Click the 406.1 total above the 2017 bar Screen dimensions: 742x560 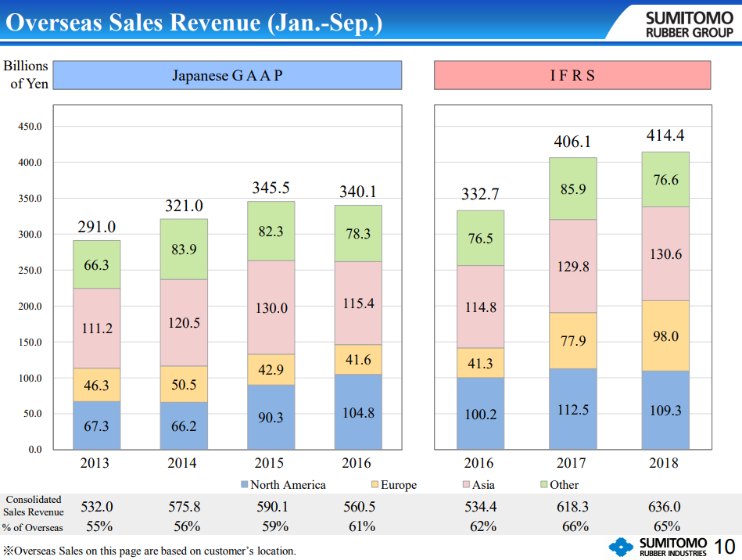pos(572,142)
